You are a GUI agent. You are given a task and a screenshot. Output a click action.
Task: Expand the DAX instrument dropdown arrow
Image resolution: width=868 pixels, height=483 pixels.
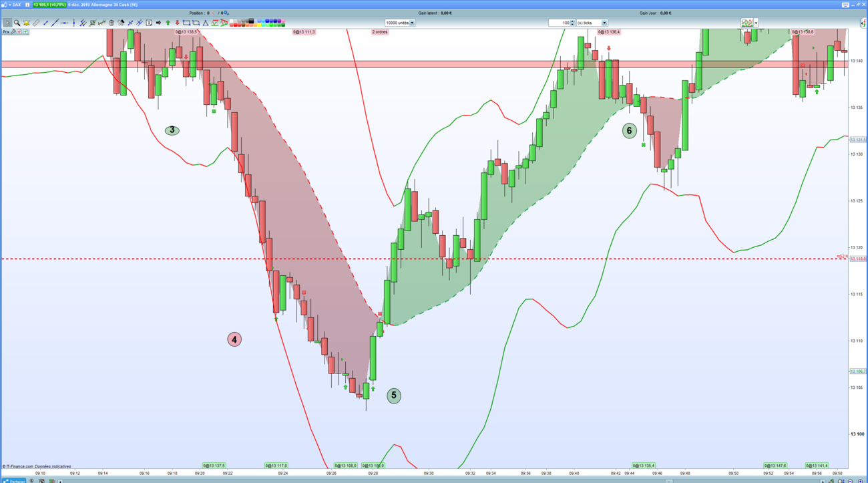point(10,5)
